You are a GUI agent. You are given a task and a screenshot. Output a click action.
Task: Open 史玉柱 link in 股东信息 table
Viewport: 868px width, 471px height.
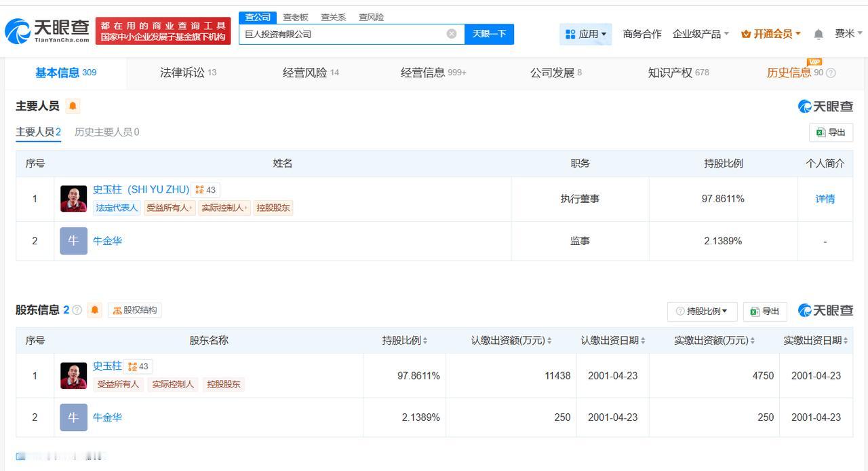[107, 366]
